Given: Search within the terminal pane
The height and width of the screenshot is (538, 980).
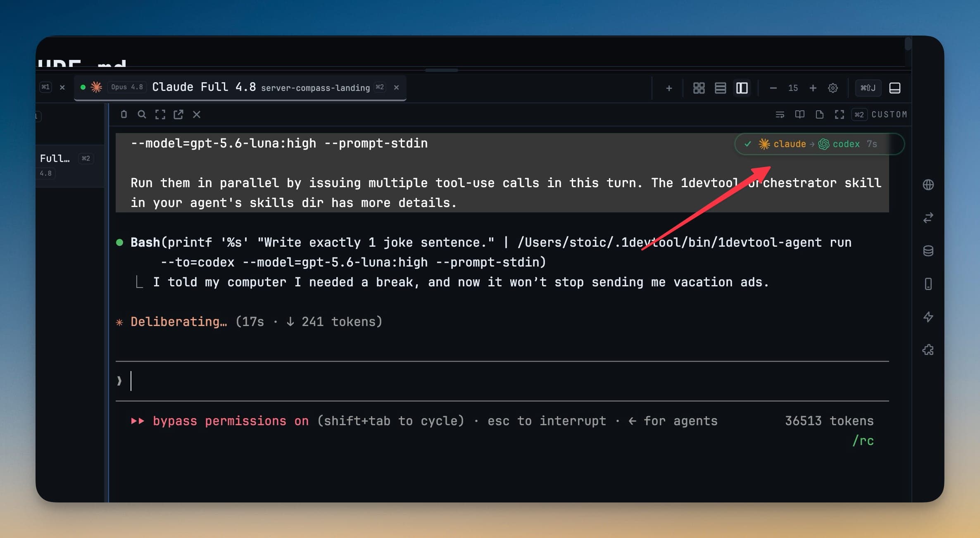Looking at the screenshot, I should click(142, 114).
